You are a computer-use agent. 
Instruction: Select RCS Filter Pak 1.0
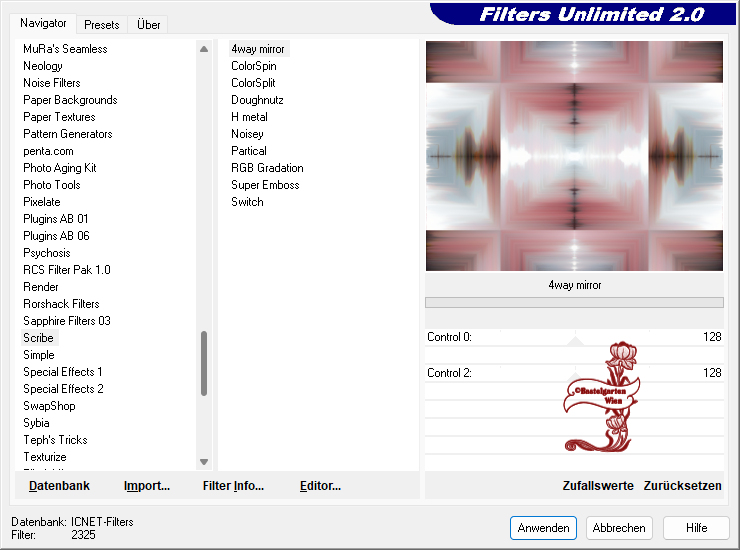(67, 270)
